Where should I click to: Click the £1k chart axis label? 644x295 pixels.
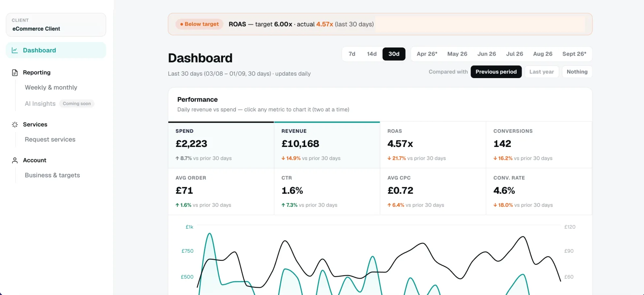coord(189,227)
